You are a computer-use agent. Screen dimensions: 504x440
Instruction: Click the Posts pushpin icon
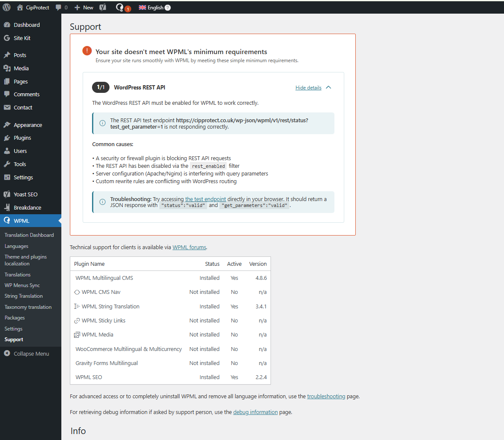pos(7,55)
